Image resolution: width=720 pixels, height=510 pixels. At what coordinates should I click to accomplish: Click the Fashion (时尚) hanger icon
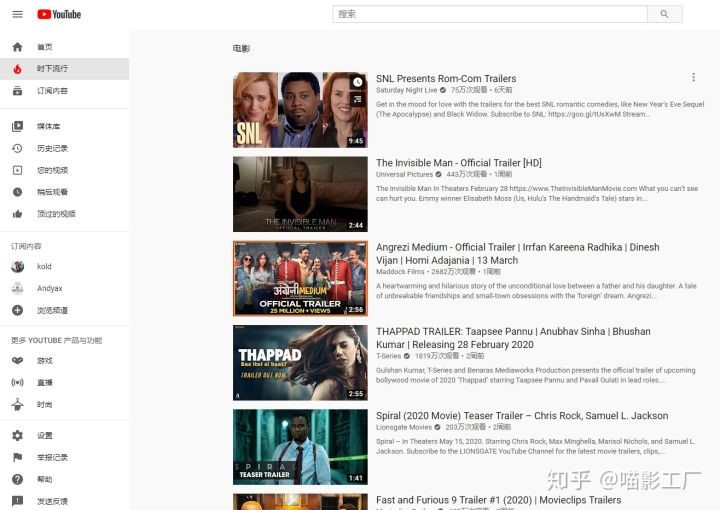coord(17,404)
